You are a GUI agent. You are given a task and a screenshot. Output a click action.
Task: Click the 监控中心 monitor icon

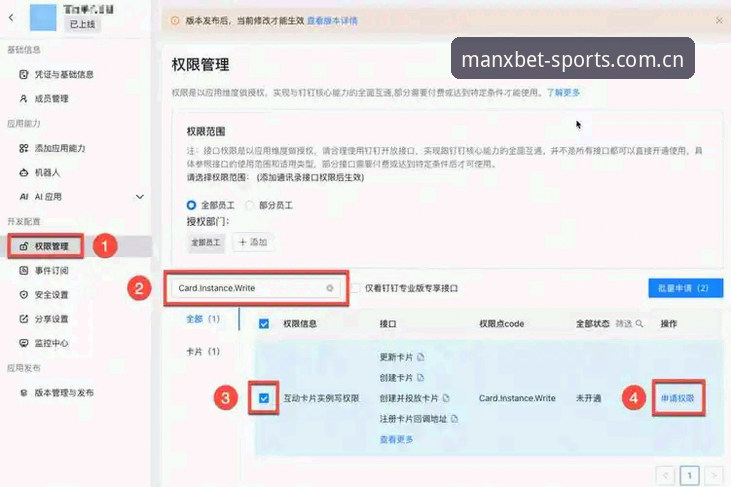coord(24,343)
